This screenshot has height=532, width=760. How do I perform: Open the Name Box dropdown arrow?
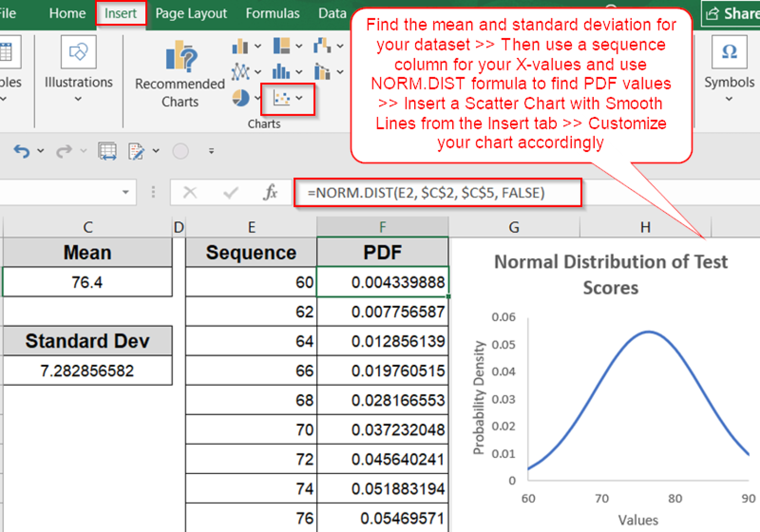coord(125,193)
